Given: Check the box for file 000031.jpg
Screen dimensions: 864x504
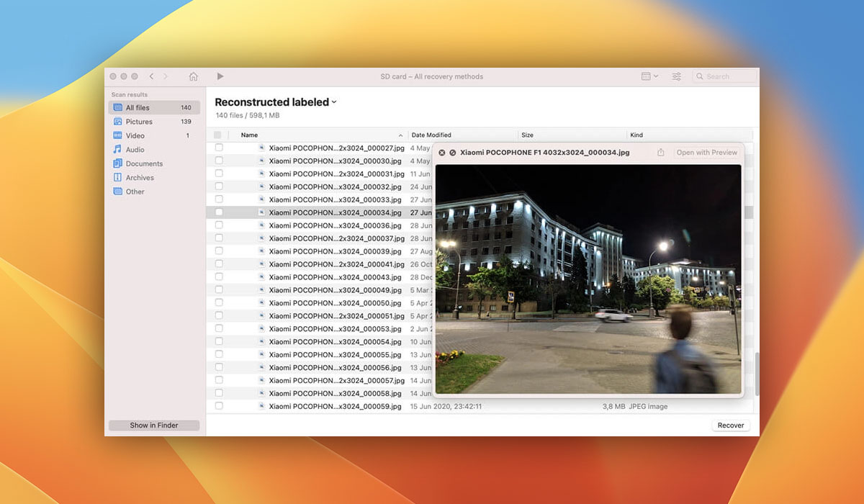Looking at the screenshot, I should pos(219,174).
